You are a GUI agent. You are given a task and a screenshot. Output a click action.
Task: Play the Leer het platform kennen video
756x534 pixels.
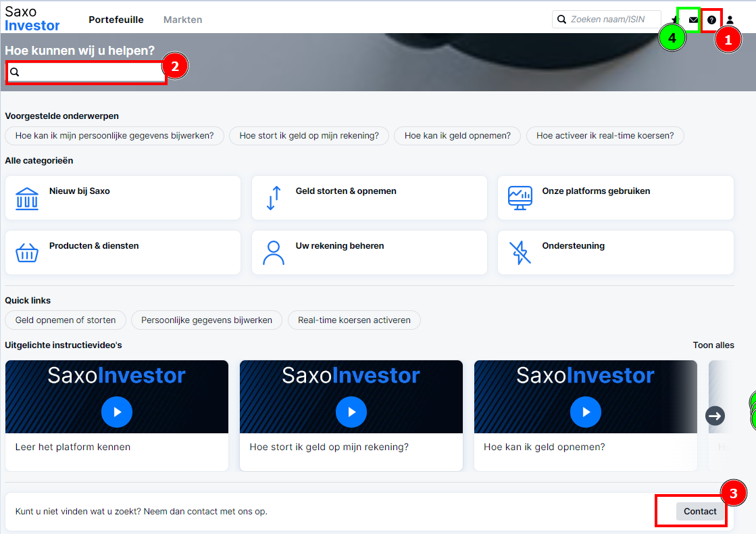tap(117, 412)
